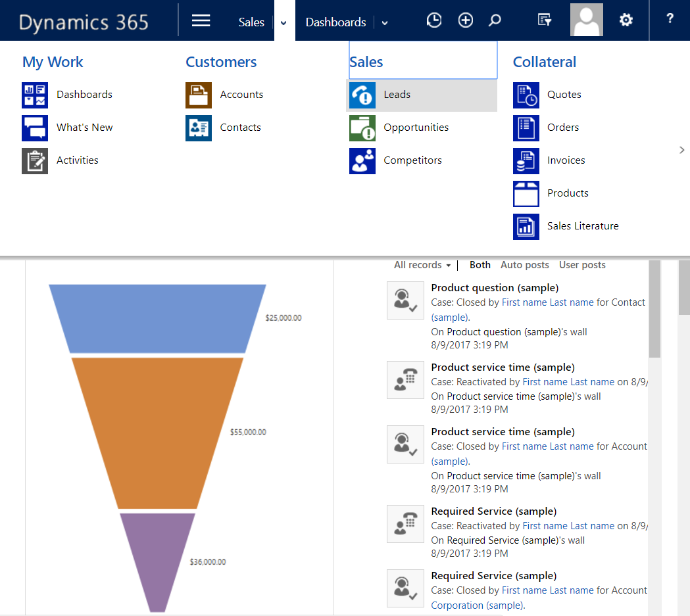This screenshot has width=690, height=616.
Task: Open Accounts under Customers
Action: [x=241, y=95]
